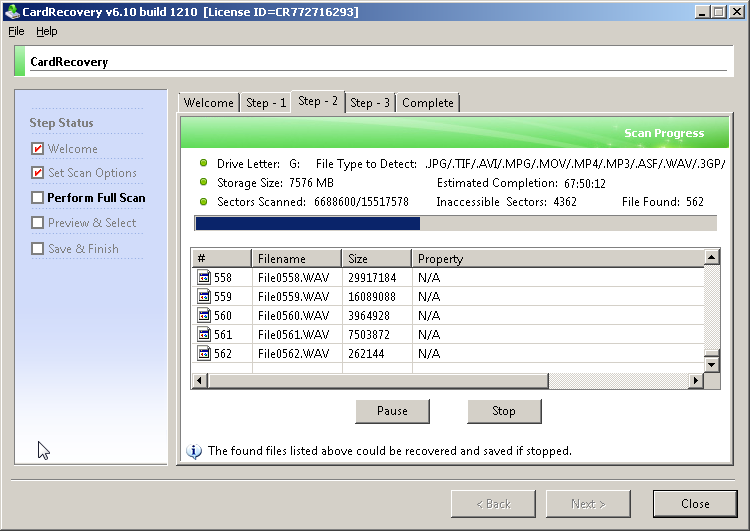Stop the scan with Stop button
The height and width of the screenshot is (531, 750).
[504, 411]
